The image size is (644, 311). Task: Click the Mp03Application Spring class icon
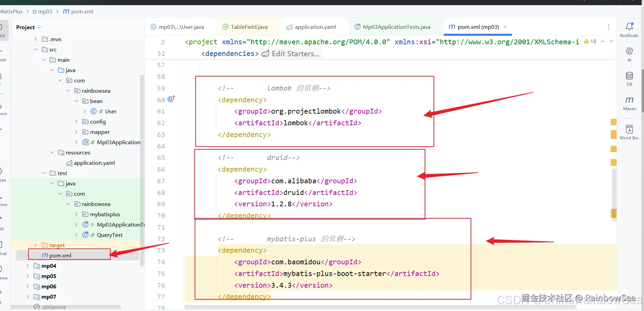pyautogui.click(x=86, y=142)
